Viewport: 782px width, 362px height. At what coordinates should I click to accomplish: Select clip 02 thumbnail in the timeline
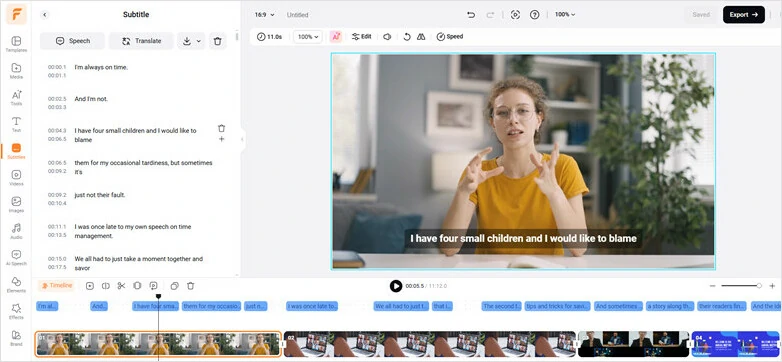click(429, 344)
